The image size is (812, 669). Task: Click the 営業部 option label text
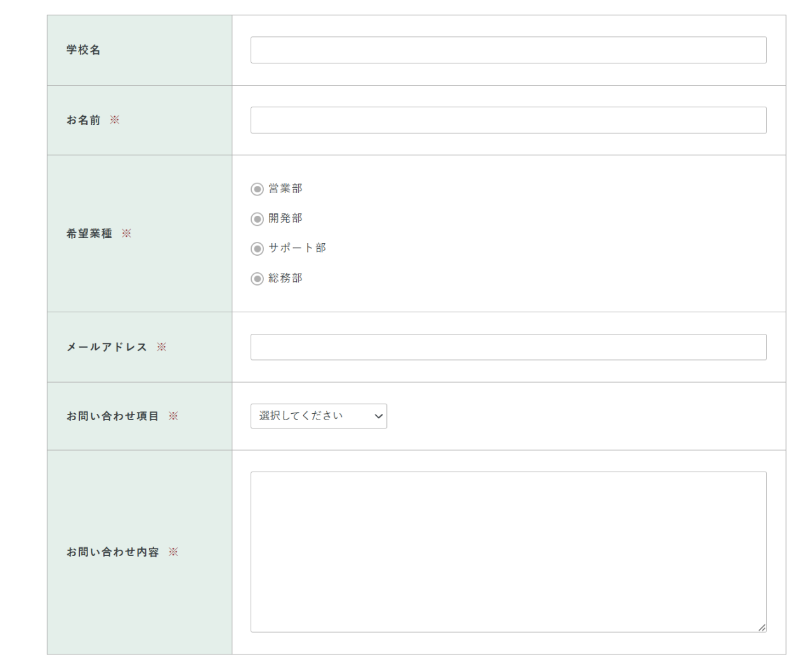[x=285, y=189]
